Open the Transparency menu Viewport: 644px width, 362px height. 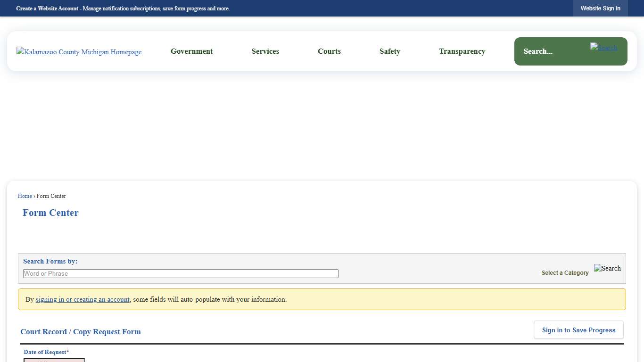pos(462,51)
